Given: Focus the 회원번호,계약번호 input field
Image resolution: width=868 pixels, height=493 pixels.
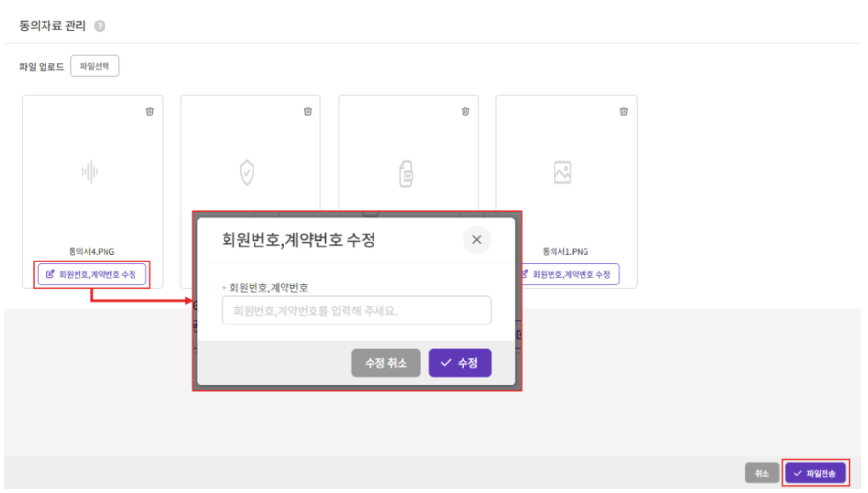Looking at the screenshot, I should [x=356, y=310].
